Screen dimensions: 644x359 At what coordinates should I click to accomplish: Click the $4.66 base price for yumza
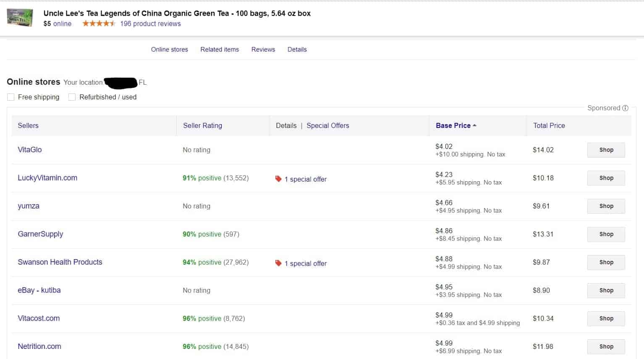click(x=444, y=203)
